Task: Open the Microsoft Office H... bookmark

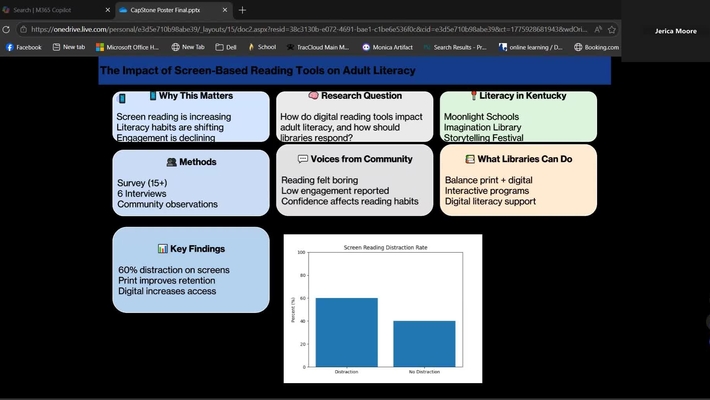Action: [127, 47]
